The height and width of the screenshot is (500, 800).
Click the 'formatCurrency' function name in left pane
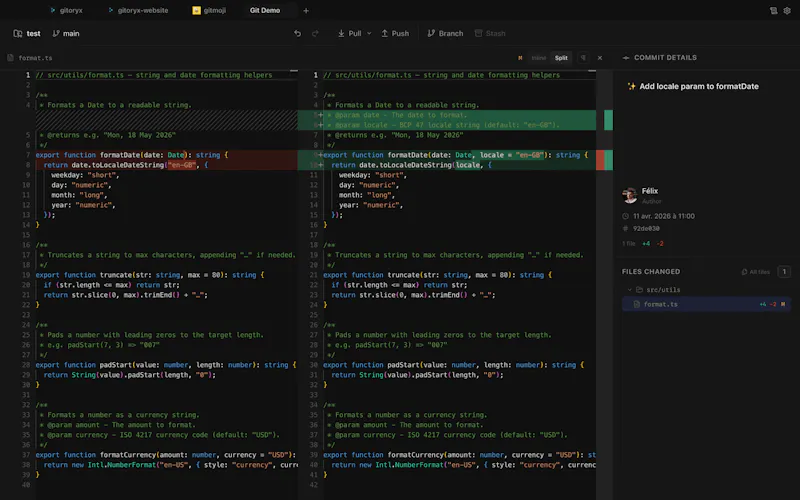point(128,455)
